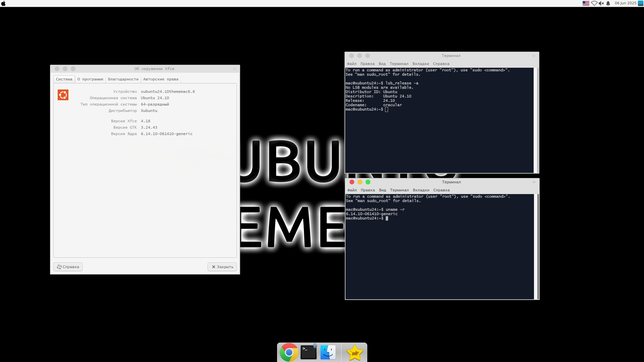This screenshot has height=362, width=644.
Task: Open the Благодарности tab
Action: pos(123,79)
